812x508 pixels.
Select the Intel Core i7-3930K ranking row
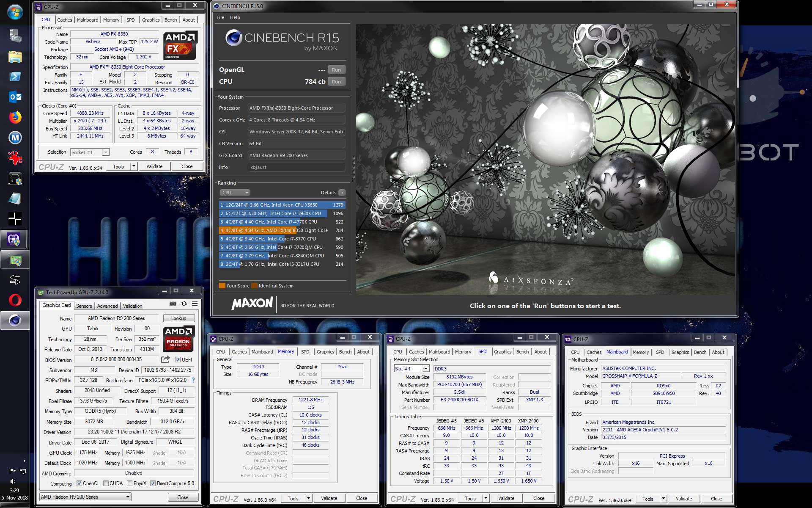(282, 213)
